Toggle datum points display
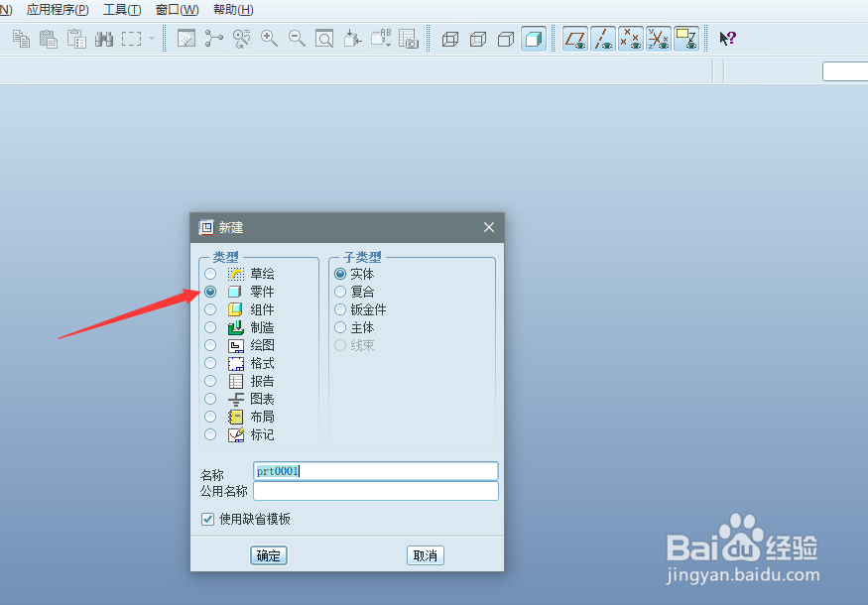The image size is (868, 605). [x=631, y=39]
